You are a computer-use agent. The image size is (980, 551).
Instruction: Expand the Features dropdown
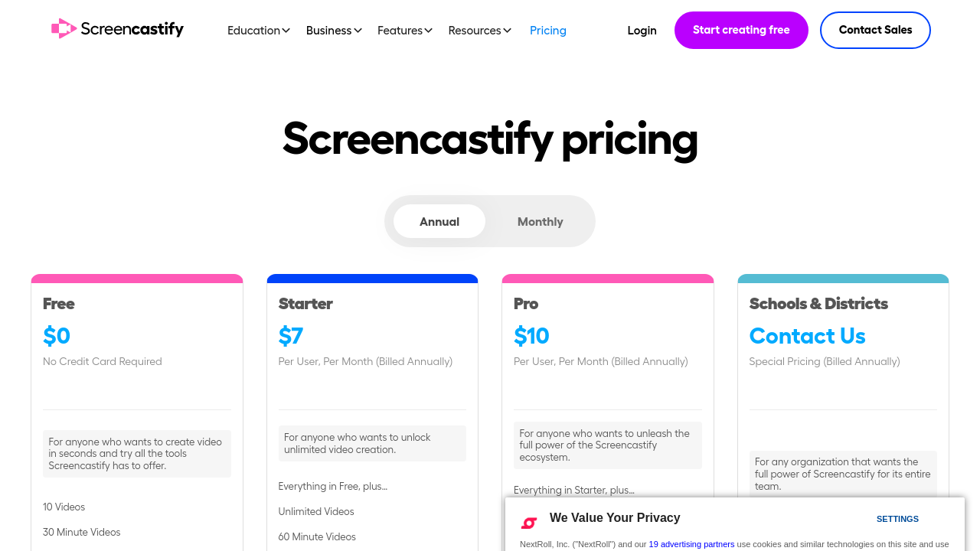[405, 31]
